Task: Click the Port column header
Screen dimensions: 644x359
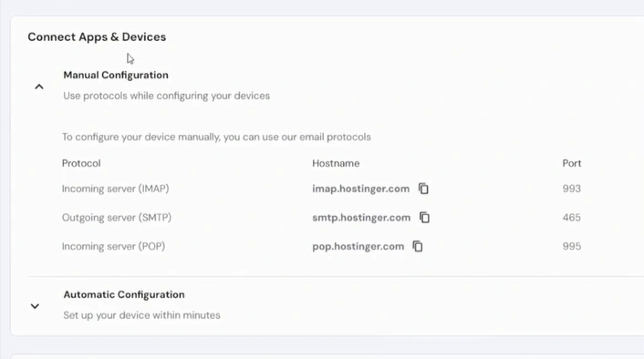Action: 572,163
